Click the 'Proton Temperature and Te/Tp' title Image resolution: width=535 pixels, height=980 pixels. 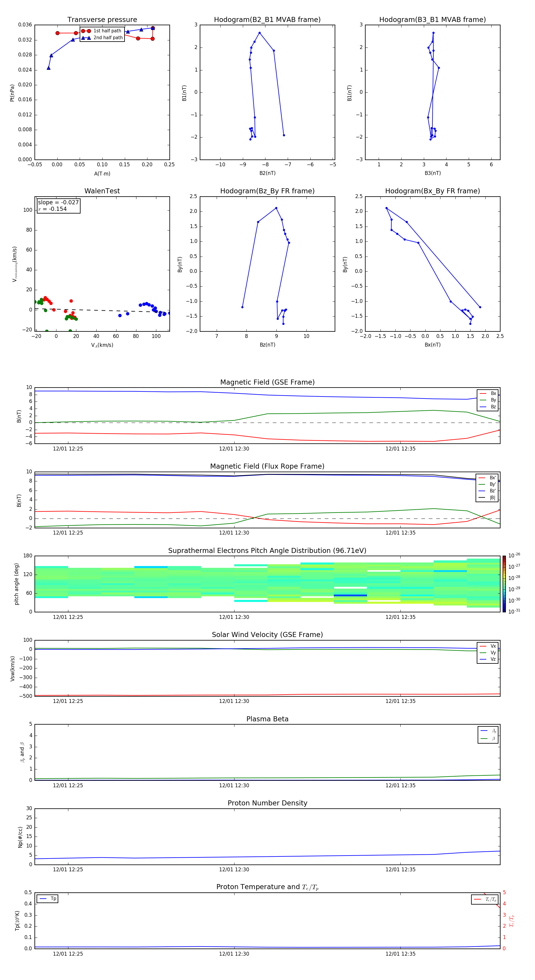pos(267,887)
